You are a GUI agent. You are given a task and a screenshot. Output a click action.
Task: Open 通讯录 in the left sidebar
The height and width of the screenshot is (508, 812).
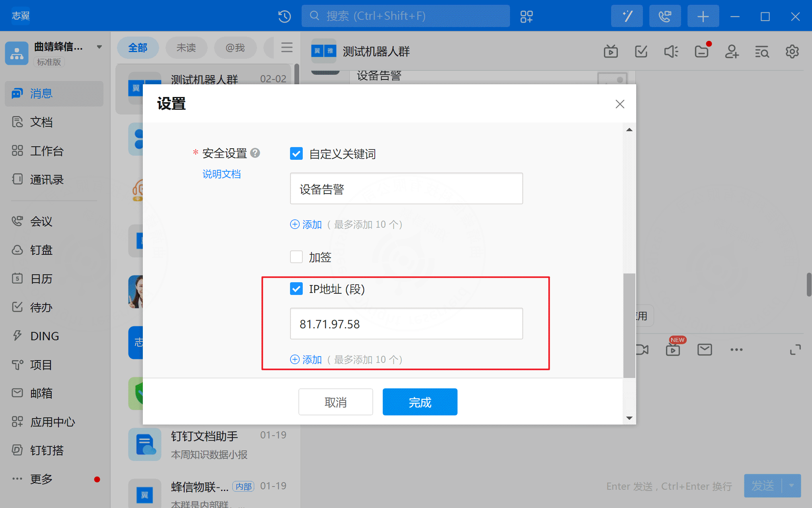54,180
